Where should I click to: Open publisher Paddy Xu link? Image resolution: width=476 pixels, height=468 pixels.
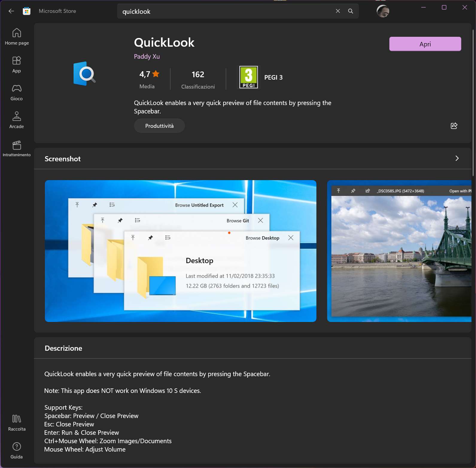pos(147,57)
